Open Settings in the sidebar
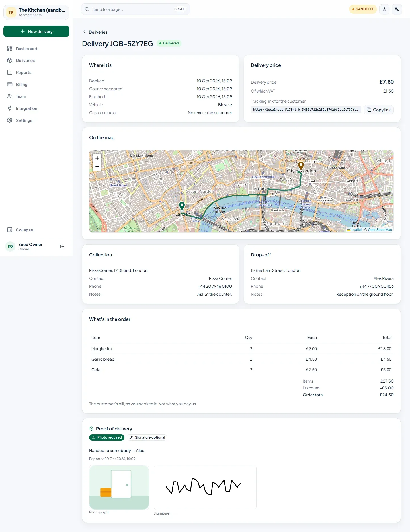 click(36, 120)
